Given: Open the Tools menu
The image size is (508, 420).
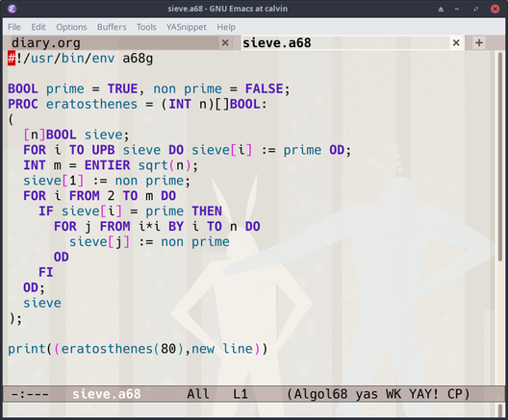Looking at the screenshot, I should click(146, 27).
